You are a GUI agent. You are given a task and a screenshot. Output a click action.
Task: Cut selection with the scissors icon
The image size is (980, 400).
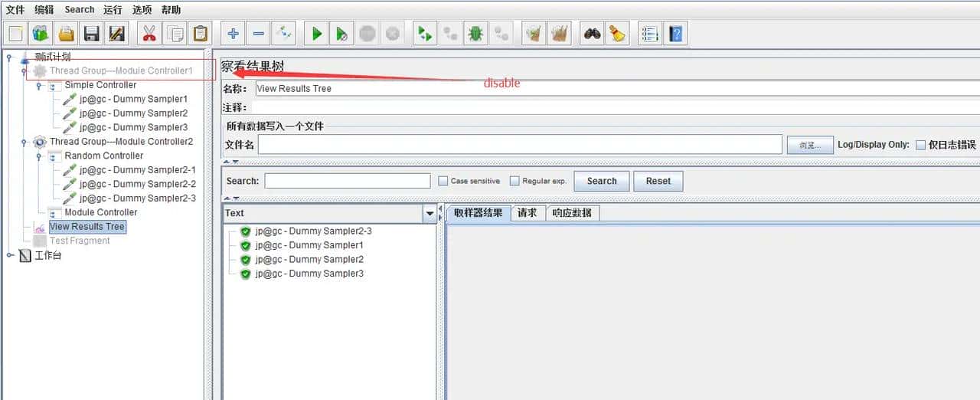(149, 34)
